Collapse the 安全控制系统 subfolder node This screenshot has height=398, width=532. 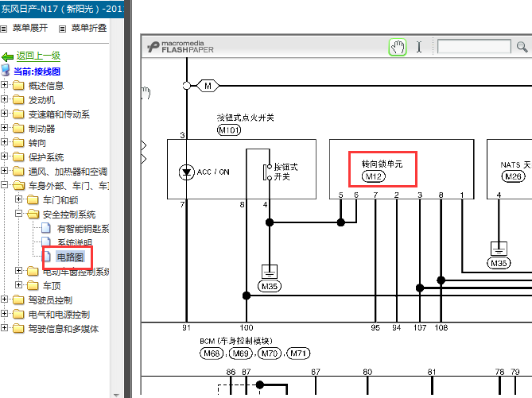click(x=18, y=213)
